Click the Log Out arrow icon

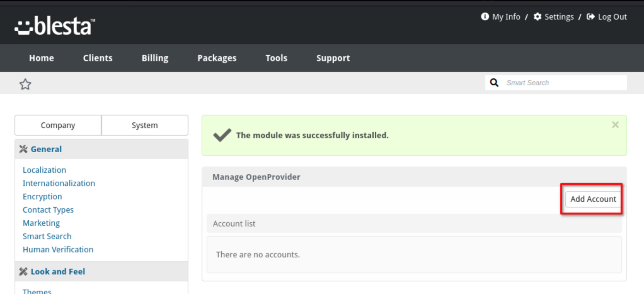pos(590,17)
